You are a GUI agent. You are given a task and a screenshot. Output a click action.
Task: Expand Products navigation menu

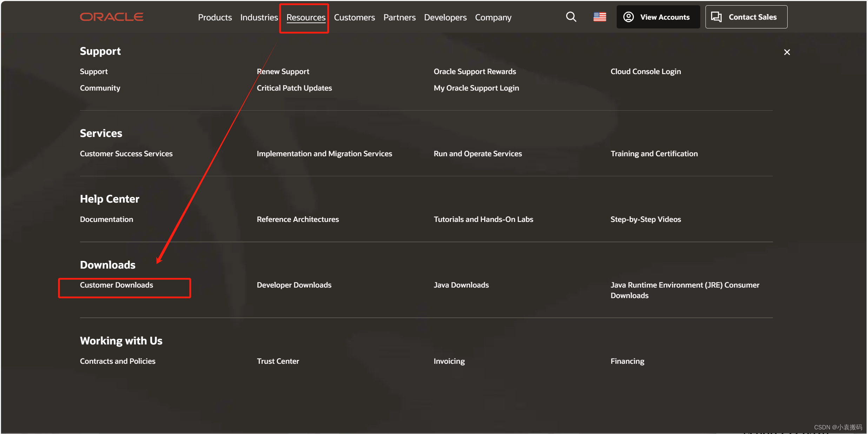216,17
